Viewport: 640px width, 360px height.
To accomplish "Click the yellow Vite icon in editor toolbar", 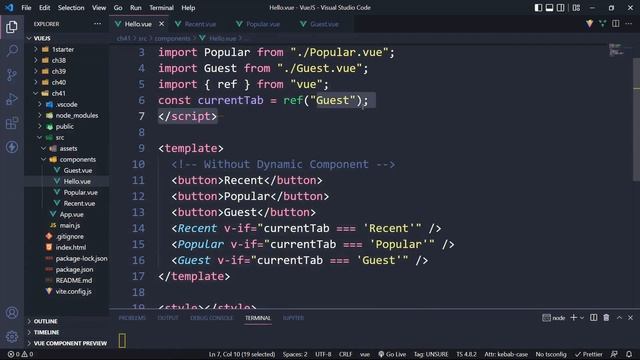I will 589,24.
